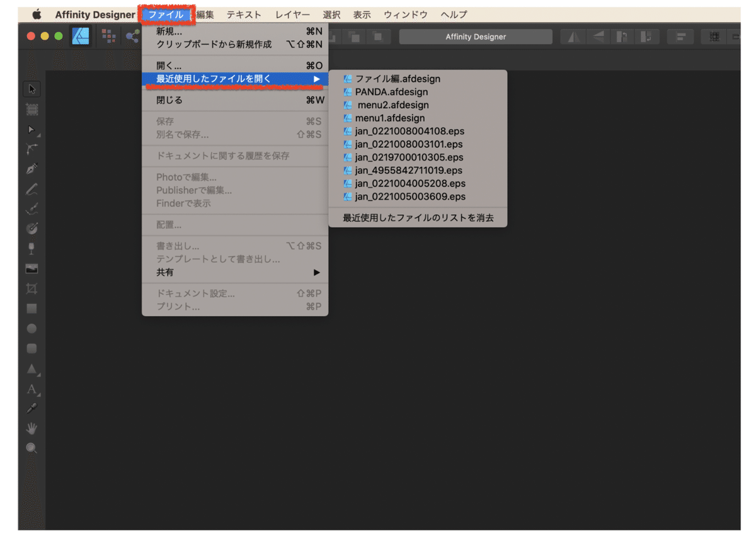
Task: Open the レイヤー menu
Action: (x=292, y=14)
